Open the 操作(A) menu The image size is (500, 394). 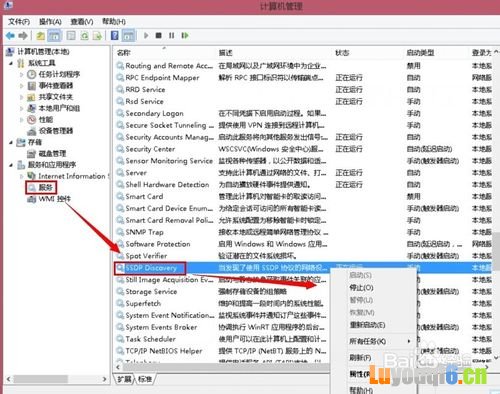tap(50, 22)
